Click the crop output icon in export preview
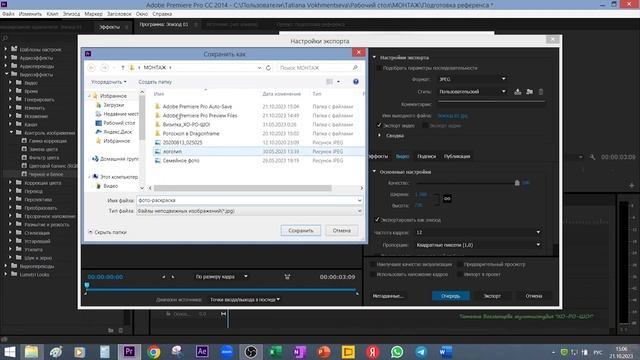The image size is (640, 360). coord(287,277)
